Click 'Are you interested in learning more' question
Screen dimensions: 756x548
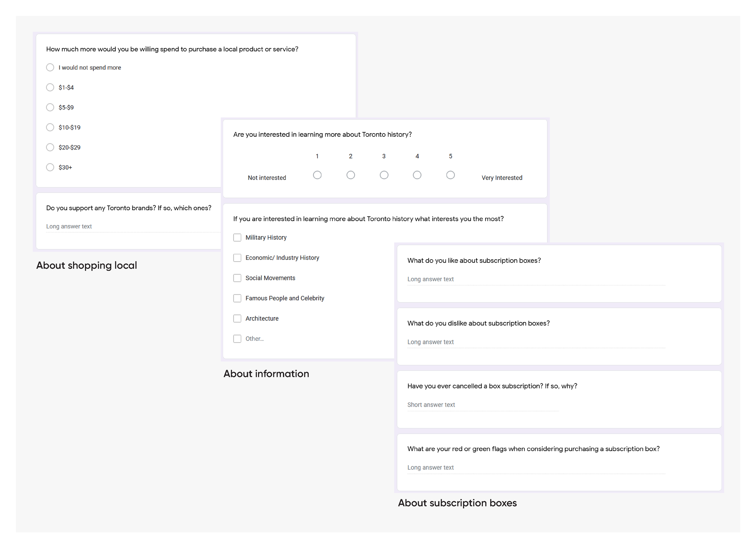pos(322,135)
